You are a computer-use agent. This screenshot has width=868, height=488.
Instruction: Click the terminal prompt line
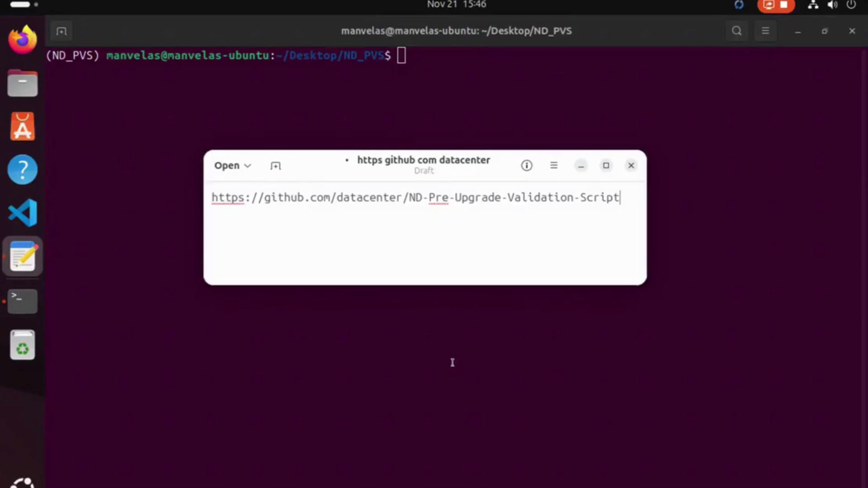pos(226,56)
